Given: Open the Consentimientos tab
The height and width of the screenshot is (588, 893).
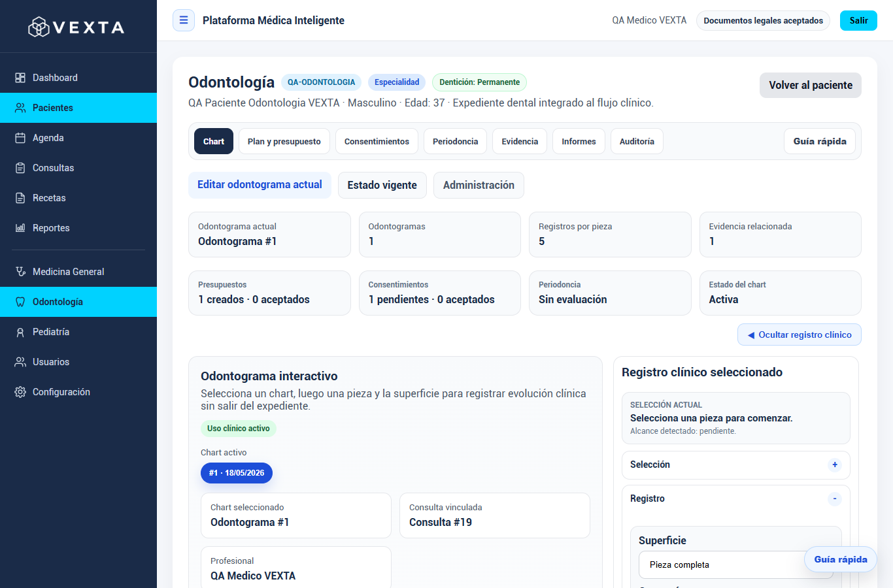Looking at the screenshot, I should [377, 141].
